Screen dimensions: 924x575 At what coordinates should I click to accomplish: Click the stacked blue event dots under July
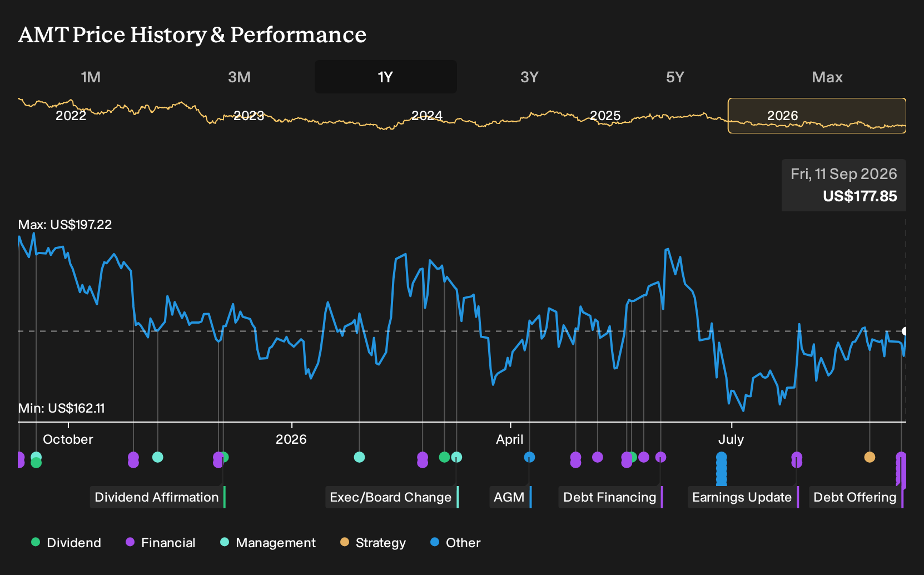coord(721,469)
